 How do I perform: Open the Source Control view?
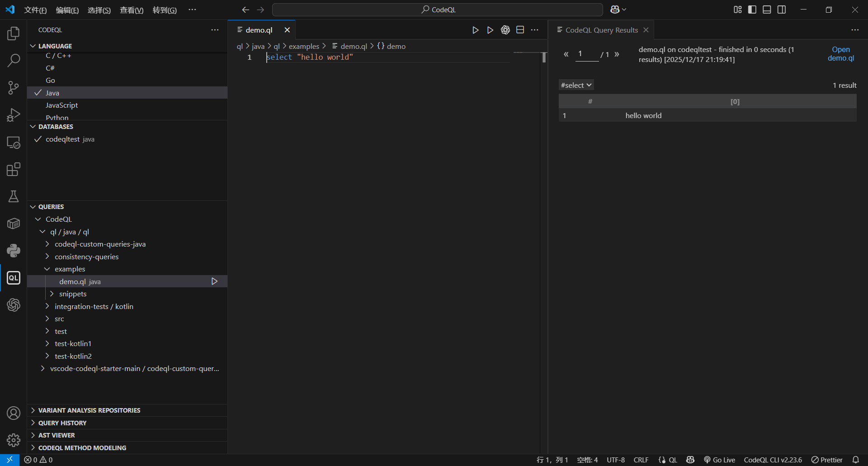point(14,88)
